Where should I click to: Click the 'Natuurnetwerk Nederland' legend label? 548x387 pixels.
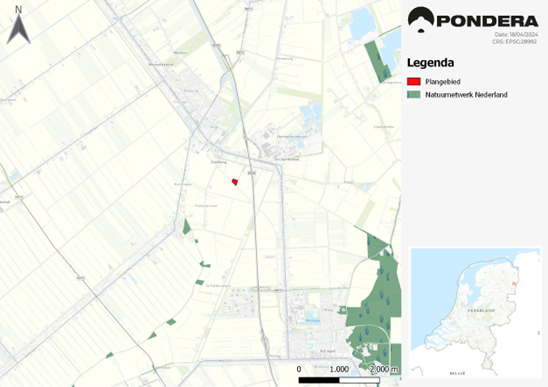466,95
